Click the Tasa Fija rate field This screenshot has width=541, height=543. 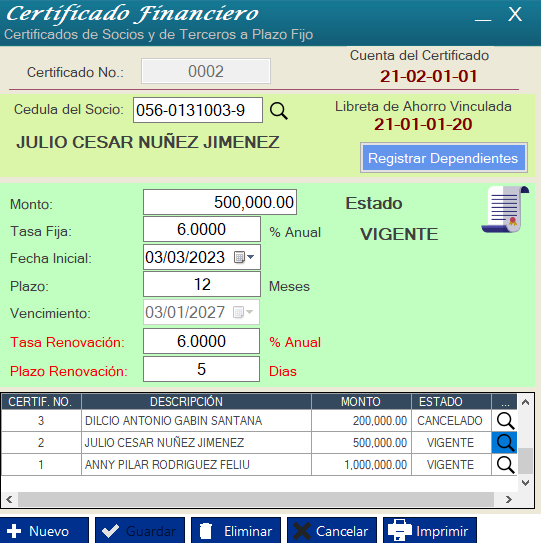point(202,229)
